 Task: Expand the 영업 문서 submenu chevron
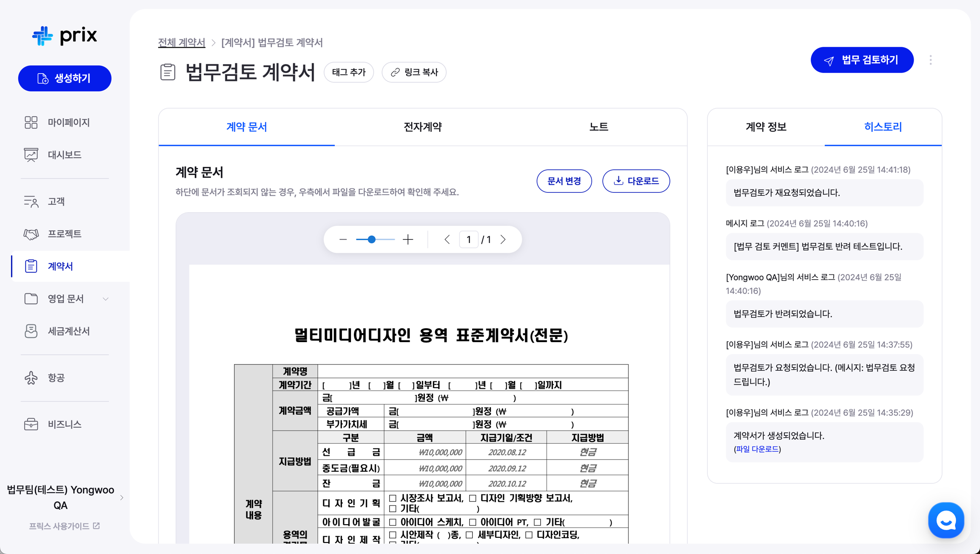pos(105,299)
